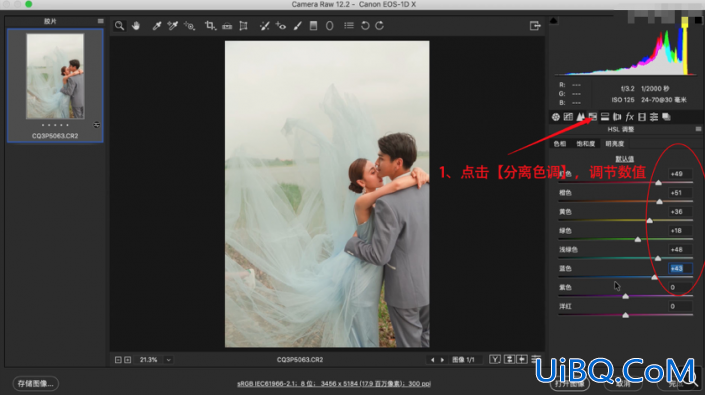Open the HSL 调整 panel menu

[698, 129]
